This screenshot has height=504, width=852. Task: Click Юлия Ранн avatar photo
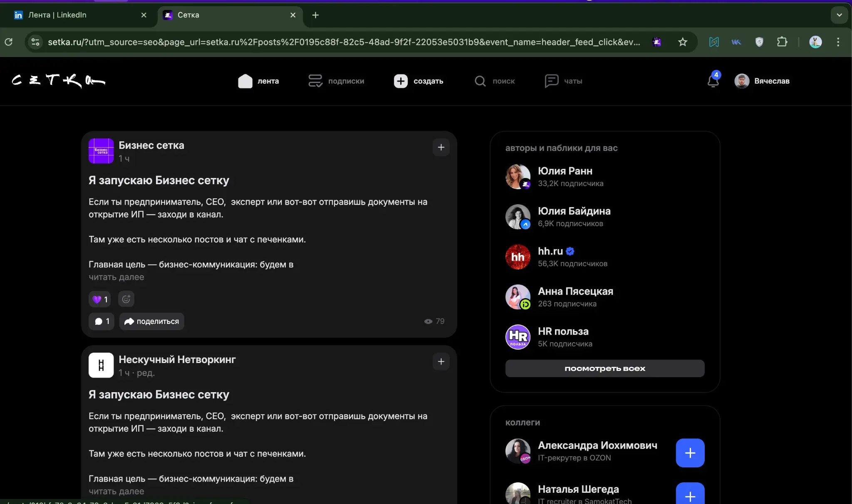518,177
